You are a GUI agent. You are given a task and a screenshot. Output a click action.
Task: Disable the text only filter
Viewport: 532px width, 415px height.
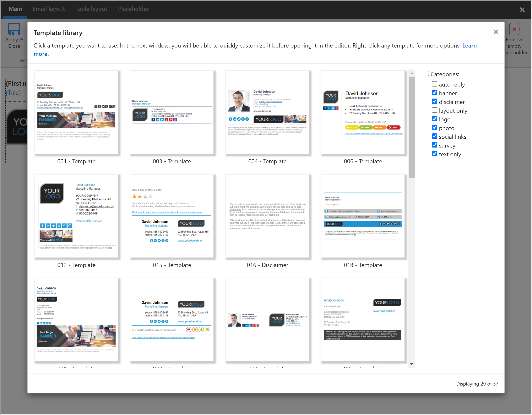(x=435, y=154)
